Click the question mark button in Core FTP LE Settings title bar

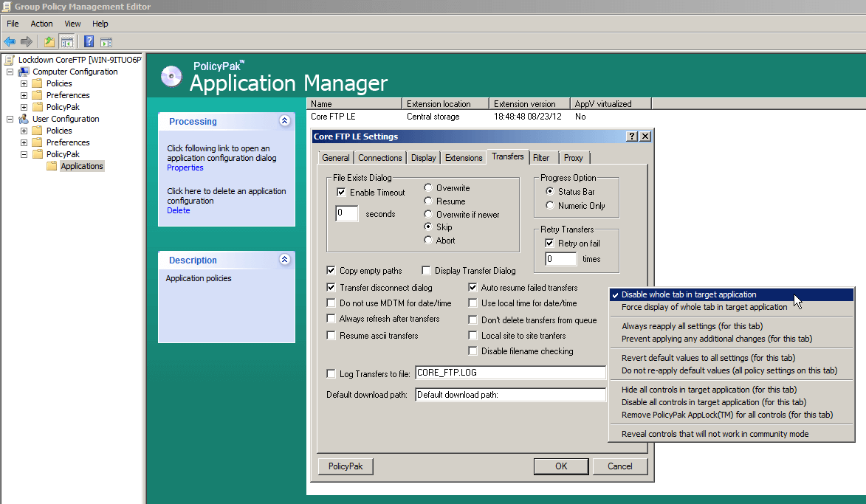(x=633, y=137)
